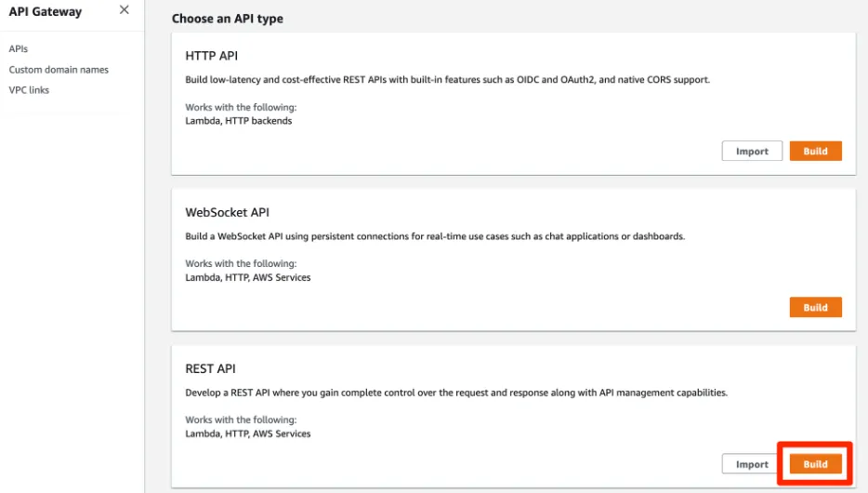Close the API Gateway side navigation panel
The width and height of the screenshot is (868, 493).
pyautogui.click(x=125, y=11)
